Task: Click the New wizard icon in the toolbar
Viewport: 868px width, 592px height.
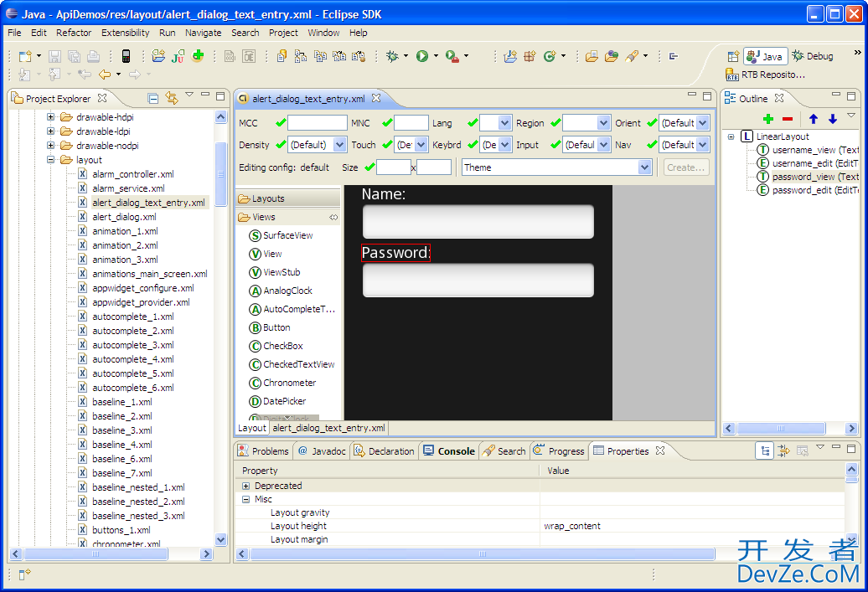Action: (x=25, y=56)
